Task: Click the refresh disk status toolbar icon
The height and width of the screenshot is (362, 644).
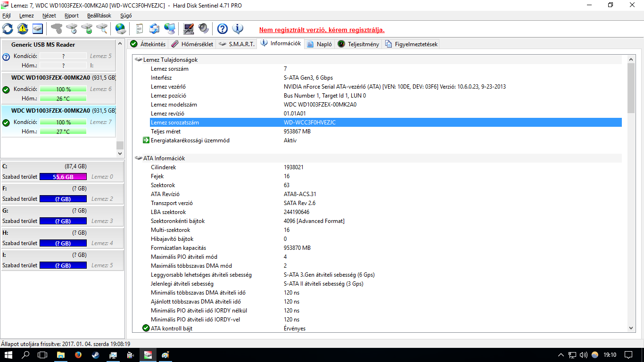Action: pyautogui.click(x=8, y=28)
